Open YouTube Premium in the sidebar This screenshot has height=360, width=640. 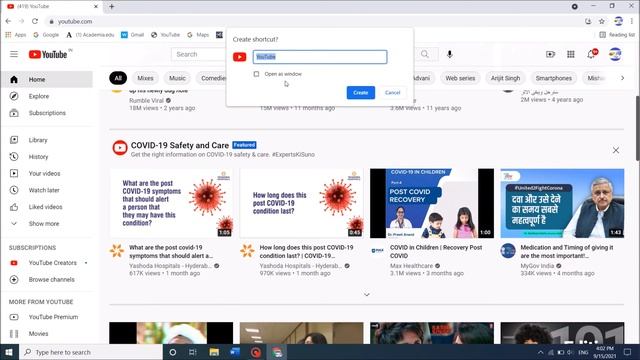tap(47, 317)
